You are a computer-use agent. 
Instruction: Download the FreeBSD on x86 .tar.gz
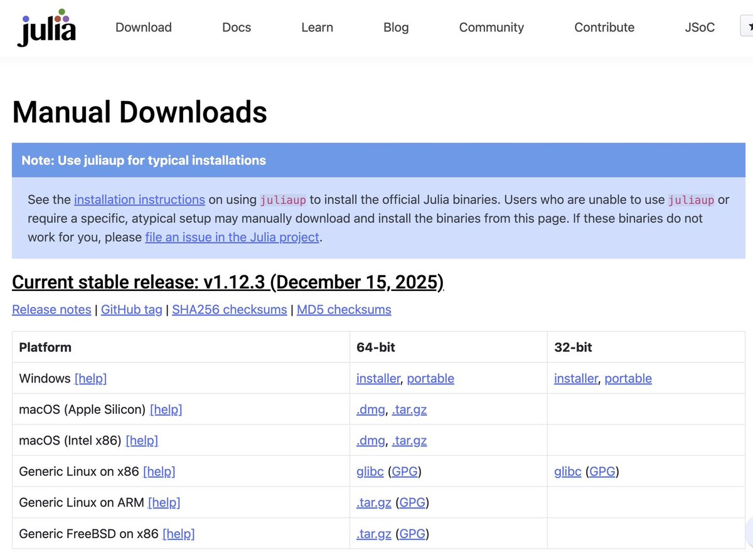(x=374, y=534)
